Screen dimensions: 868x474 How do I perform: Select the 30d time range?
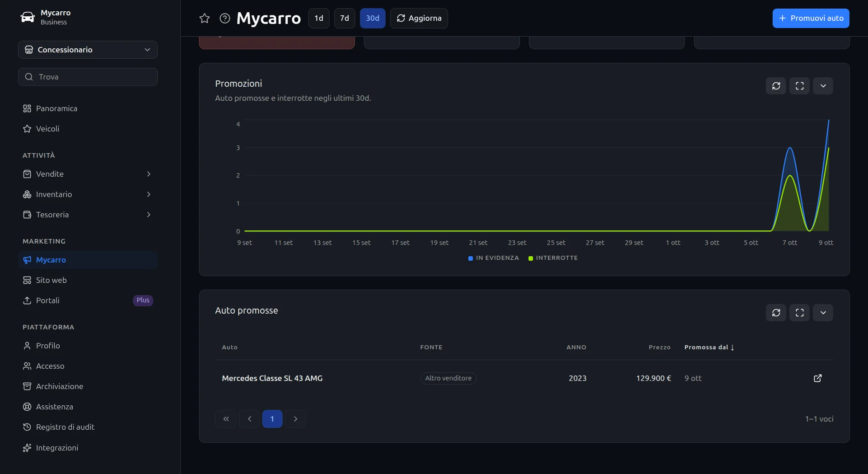coord(373,18)
